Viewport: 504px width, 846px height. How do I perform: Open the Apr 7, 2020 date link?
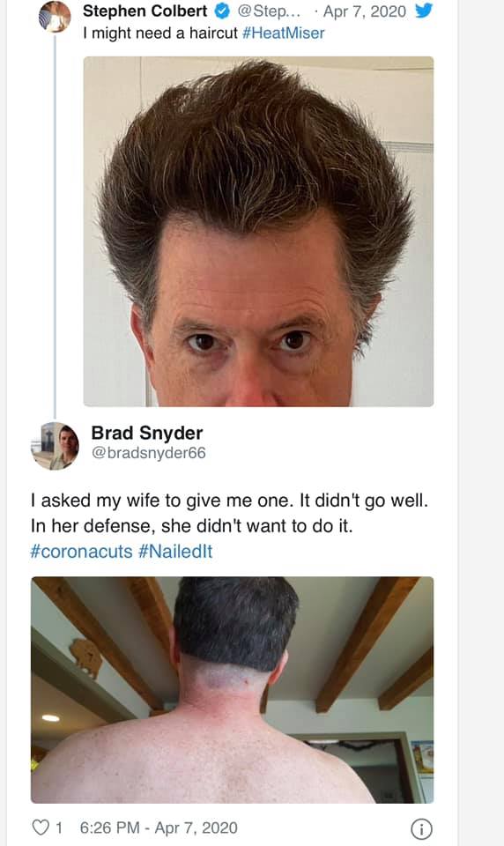pyautogui.click(x=364, y=11)
